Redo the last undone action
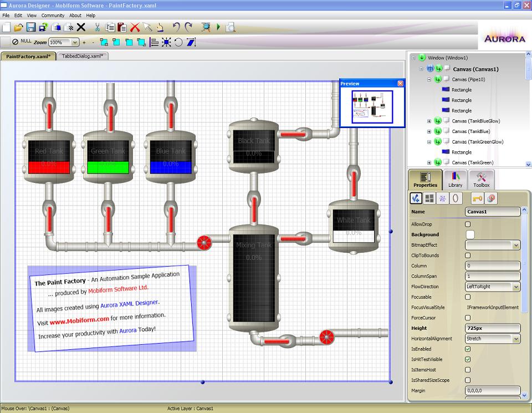 (x=188, y=27)
